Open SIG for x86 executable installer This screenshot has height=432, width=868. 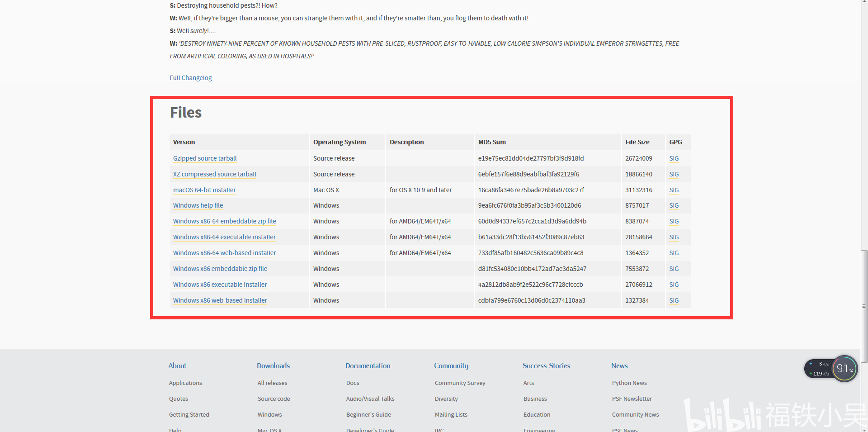click(x=674, y=285)
